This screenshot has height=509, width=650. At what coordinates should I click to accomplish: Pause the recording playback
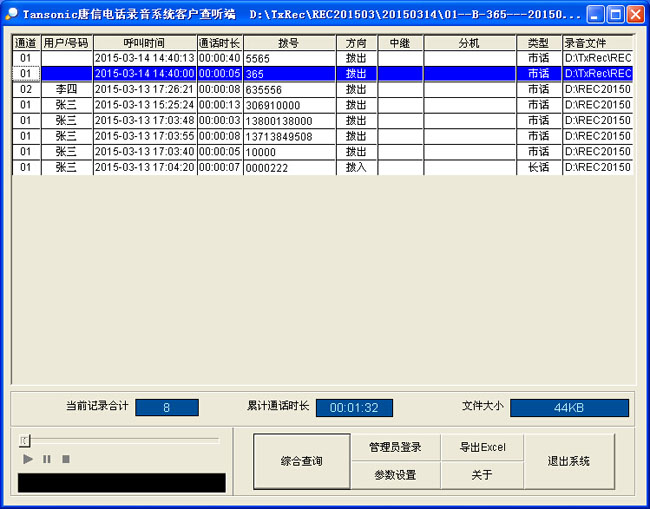(46, 459)
